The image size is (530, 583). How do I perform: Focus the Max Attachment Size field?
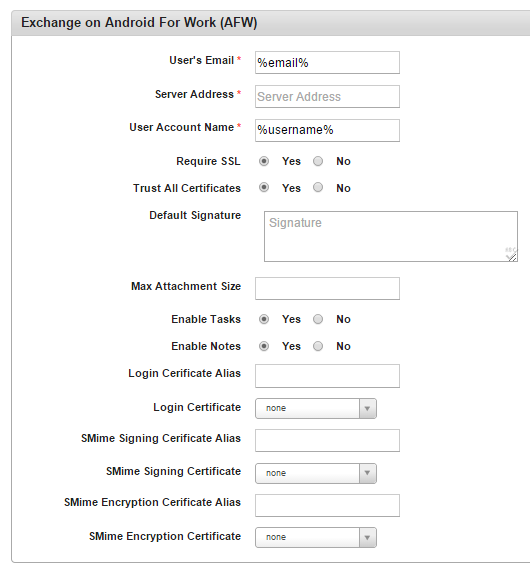pyautogui.click(x=327, y=288)
